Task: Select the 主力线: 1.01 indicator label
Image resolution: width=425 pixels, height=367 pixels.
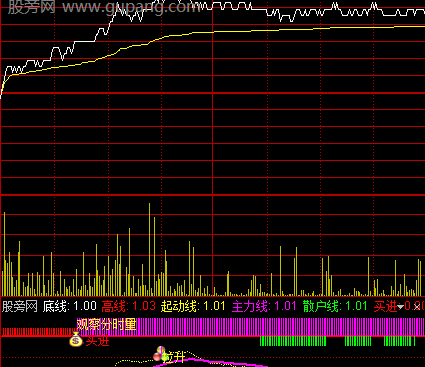Action: tap(264, 306)
